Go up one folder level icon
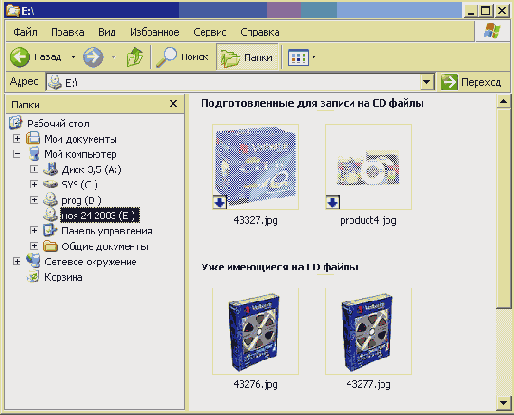 point(135,57)
